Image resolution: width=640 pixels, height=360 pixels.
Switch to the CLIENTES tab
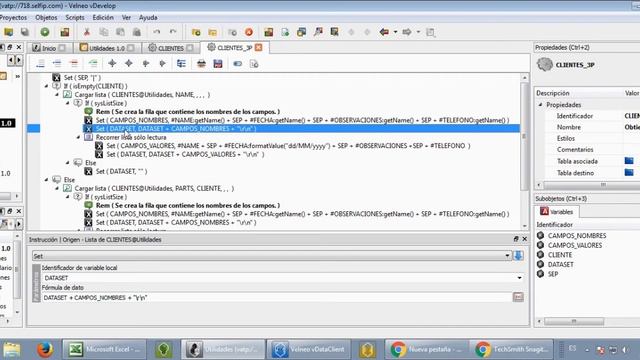(171, 48)
